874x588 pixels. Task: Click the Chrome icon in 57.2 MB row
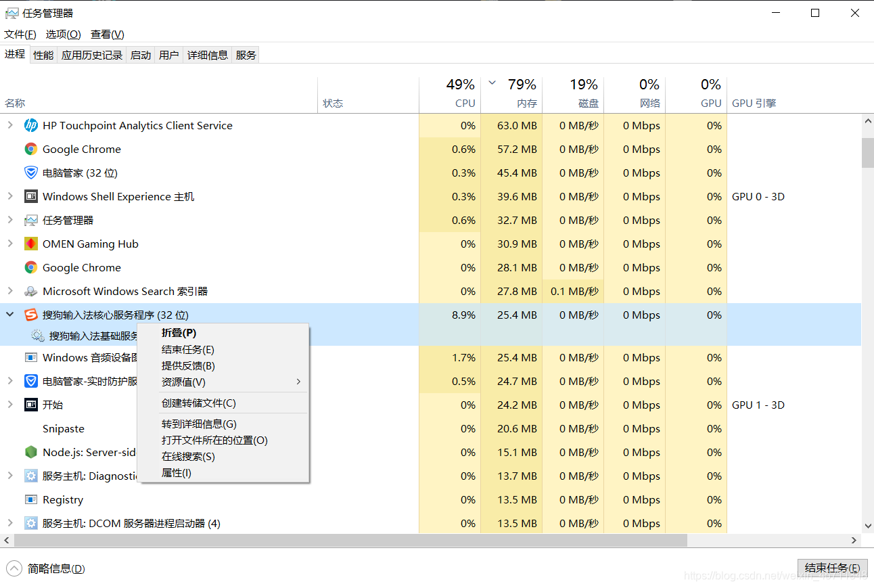[x=30, y=149]
